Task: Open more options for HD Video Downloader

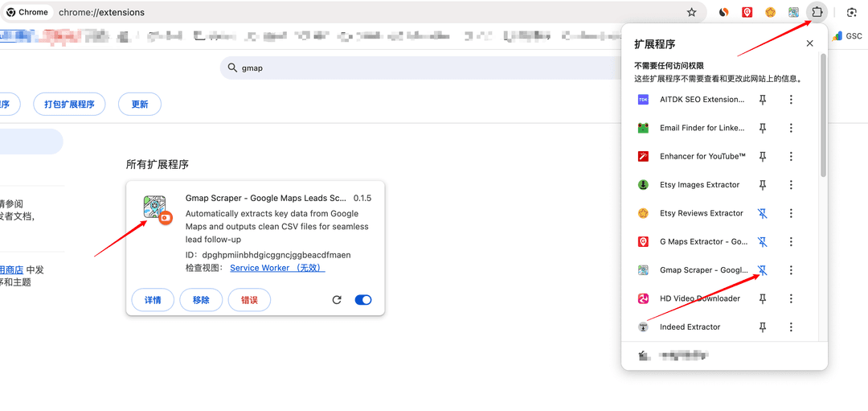Action: click(791, 298)
